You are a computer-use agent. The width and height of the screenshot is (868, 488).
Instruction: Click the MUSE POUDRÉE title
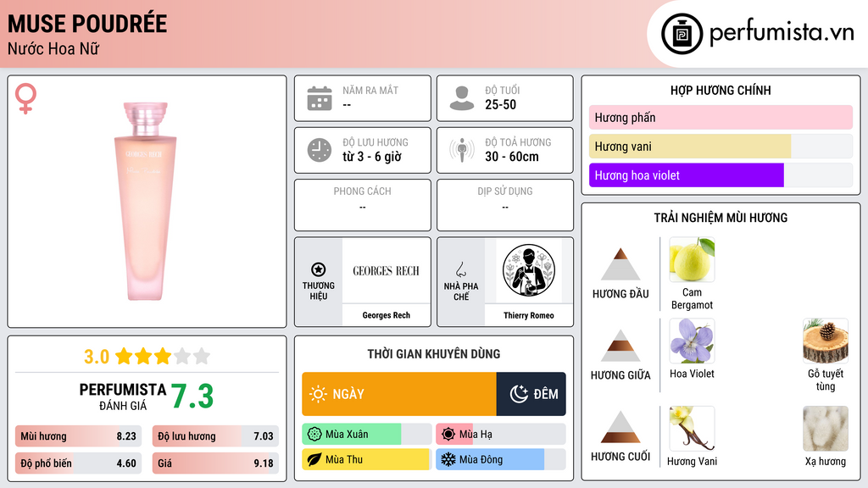(87, 24)
